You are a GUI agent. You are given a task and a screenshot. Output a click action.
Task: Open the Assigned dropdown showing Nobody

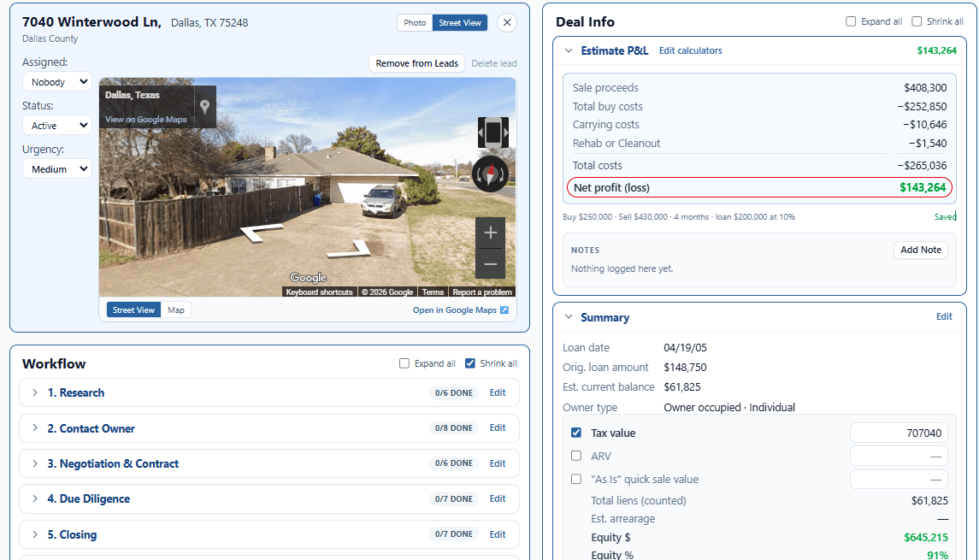pyautogui.click(x=57, y=82)
